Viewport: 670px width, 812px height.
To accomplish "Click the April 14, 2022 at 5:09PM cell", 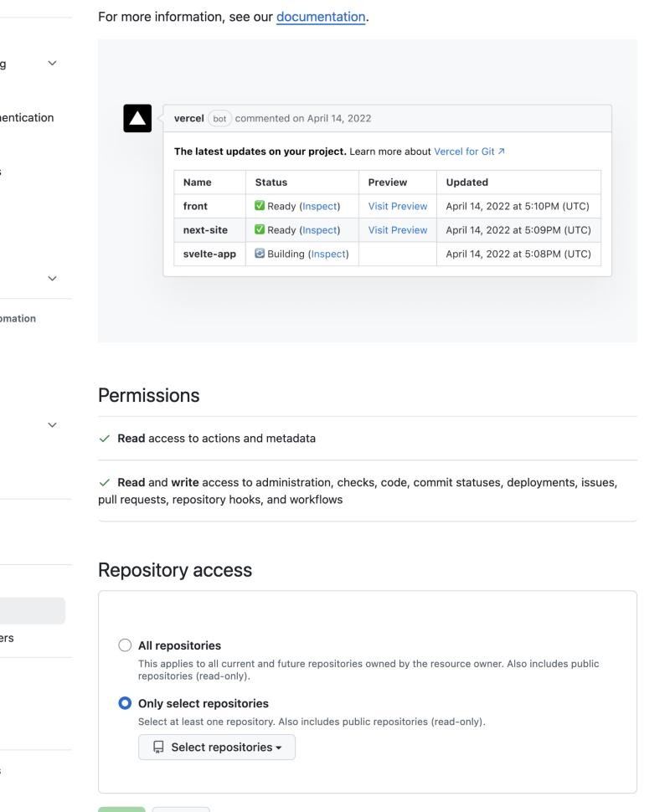I will pos(518,230).
